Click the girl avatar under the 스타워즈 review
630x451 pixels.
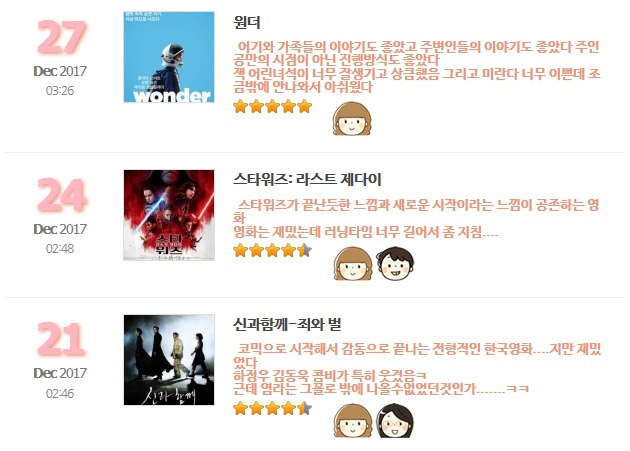pyautogui.click(x=353, y=264)
